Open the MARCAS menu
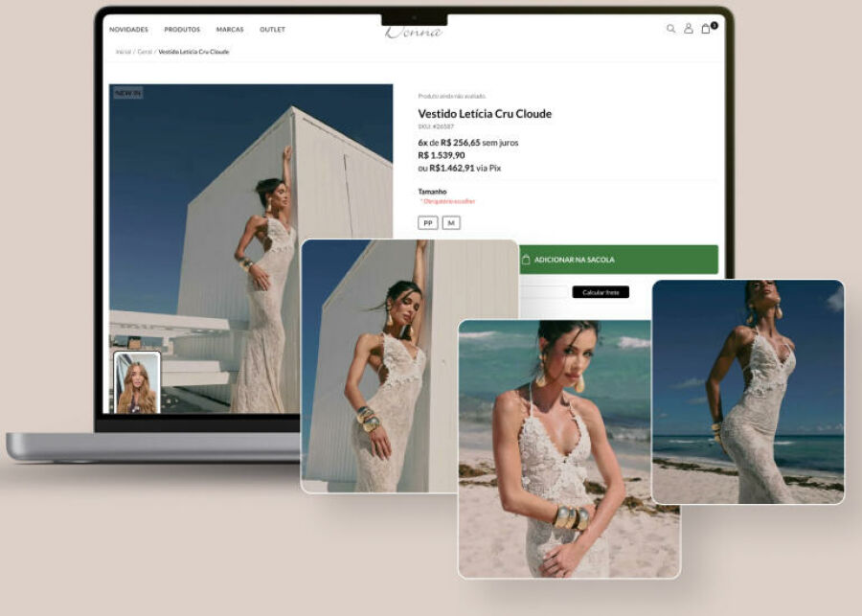Image resolution: width=862 pixels, height=616 pixels. click(x=231, y=30)
